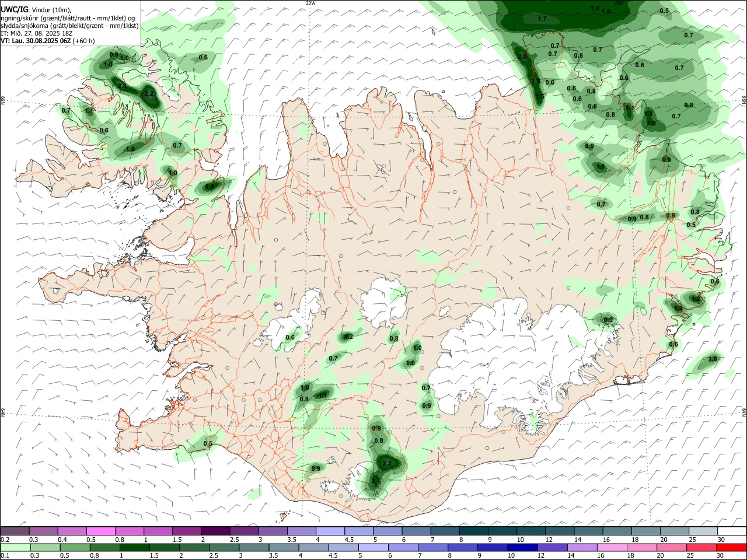Click the upper legend swatch between 4 and 4.5

pyautogui.click(x=330, y=531)
